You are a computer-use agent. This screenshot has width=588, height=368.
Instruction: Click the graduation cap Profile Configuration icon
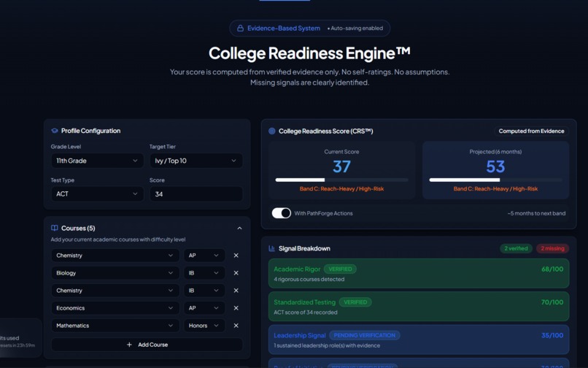click(x=55, y=131)
